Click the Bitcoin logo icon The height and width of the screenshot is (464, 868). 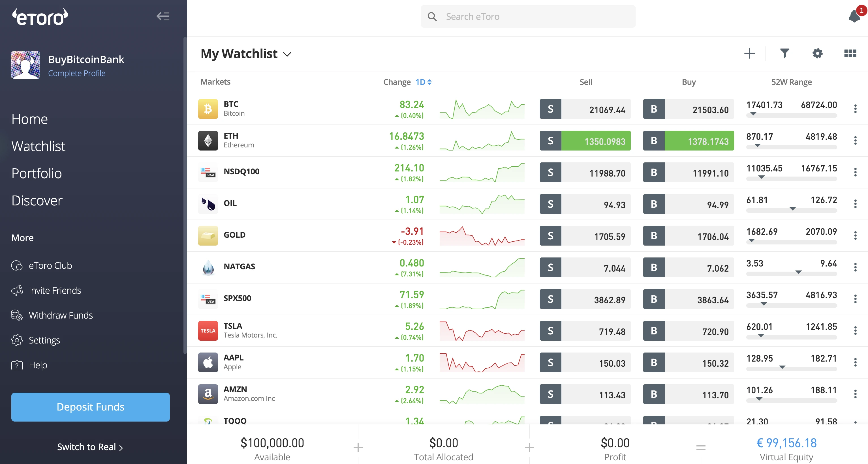click(208, 109)
